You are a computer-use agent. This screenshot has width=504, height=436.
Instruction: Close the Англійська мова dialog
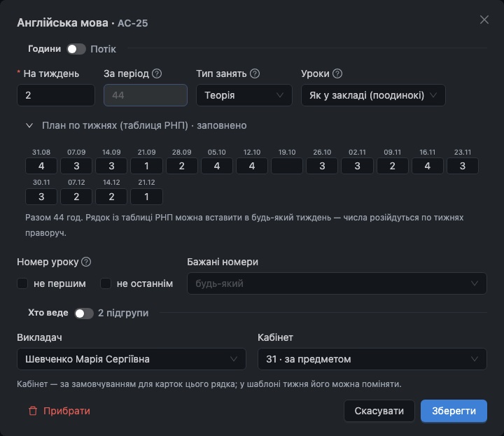click(x=484, y=20)
